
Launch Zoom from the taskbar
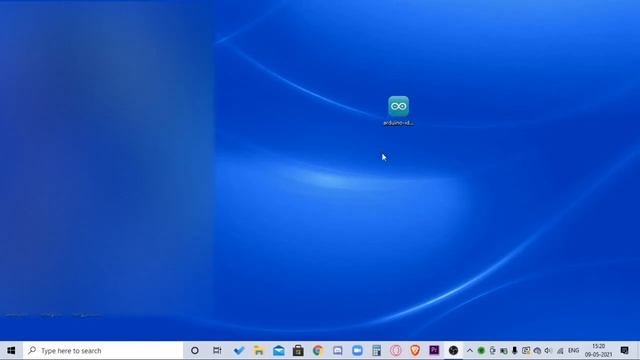pos(357,350)
